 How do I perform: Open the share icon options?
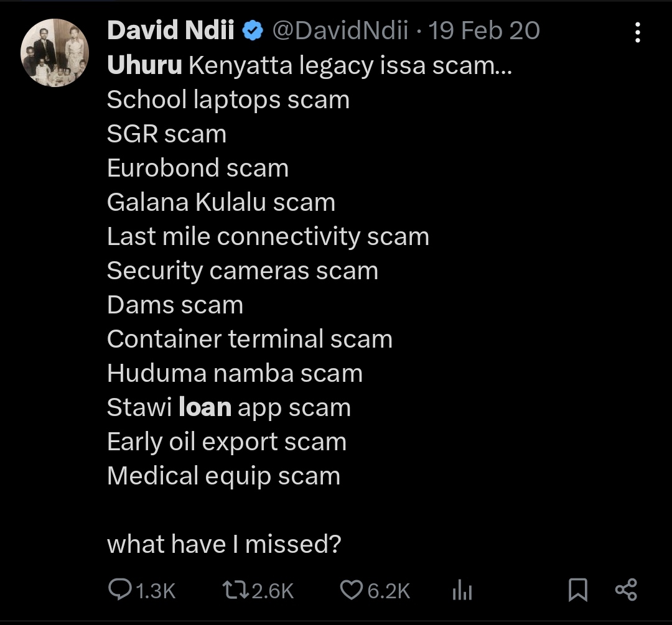pos(625,590)
